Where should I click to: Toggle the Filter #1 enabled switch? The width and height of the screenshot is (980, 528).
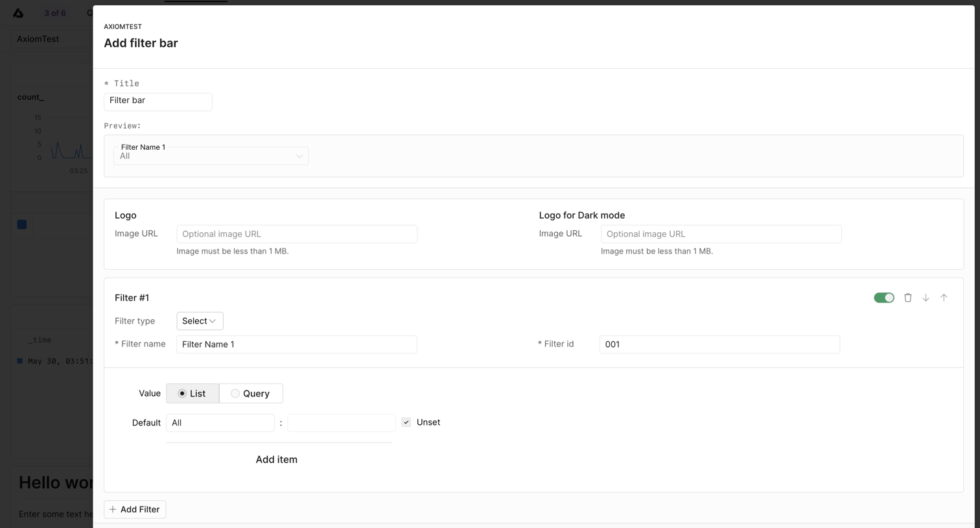[883, 298]
